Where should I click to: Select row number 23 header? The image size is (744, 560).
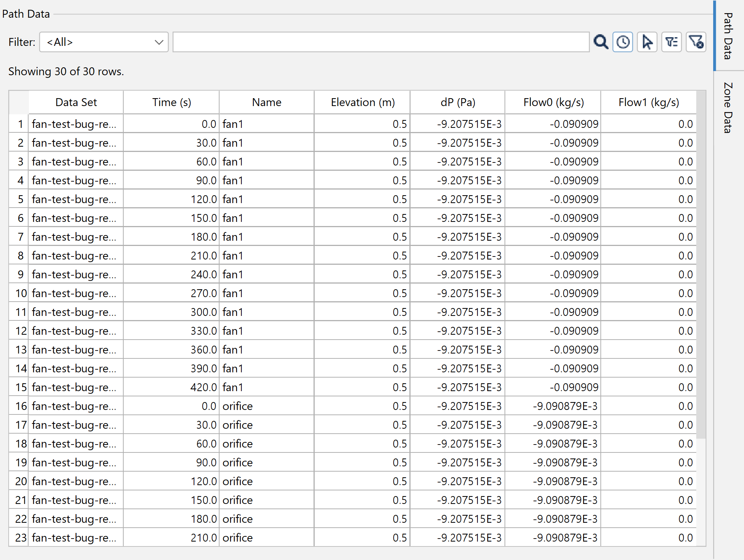pyautogui.click(x=19, y=537)
